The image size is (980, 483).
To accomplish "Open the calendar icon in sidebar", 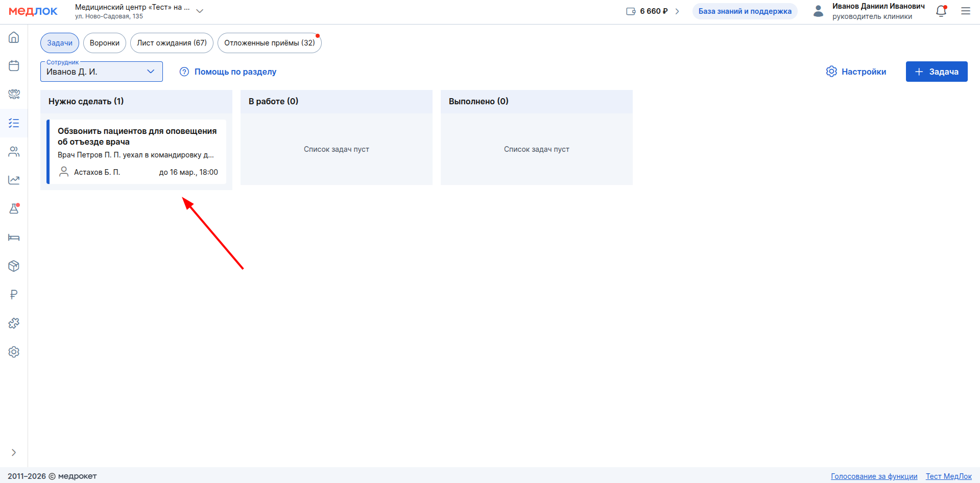I will click(14, 66).
